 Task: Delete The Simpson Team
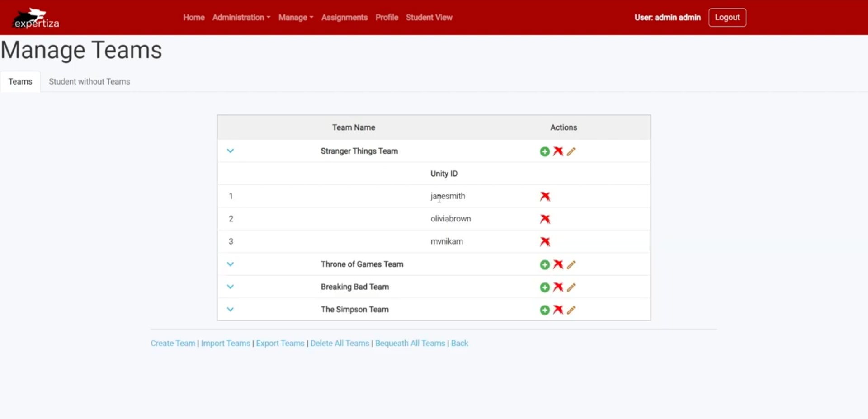(x=558, y=309)
